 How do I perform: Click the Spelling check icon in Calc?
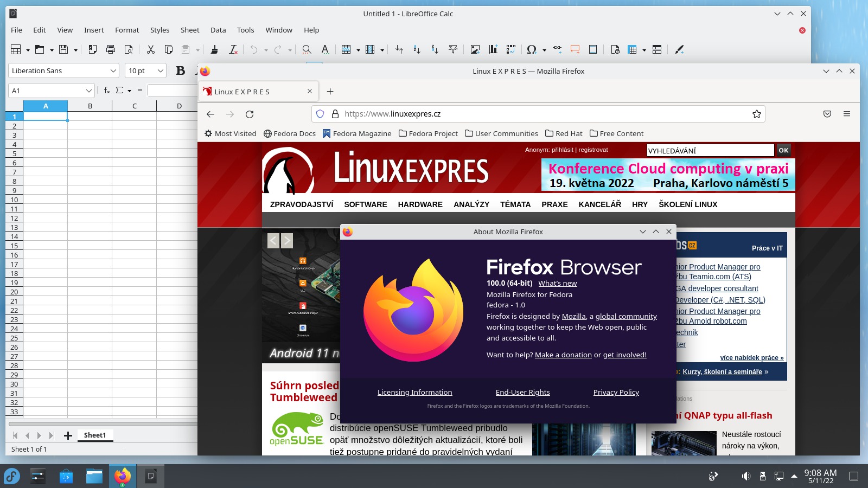coord(325,49)
